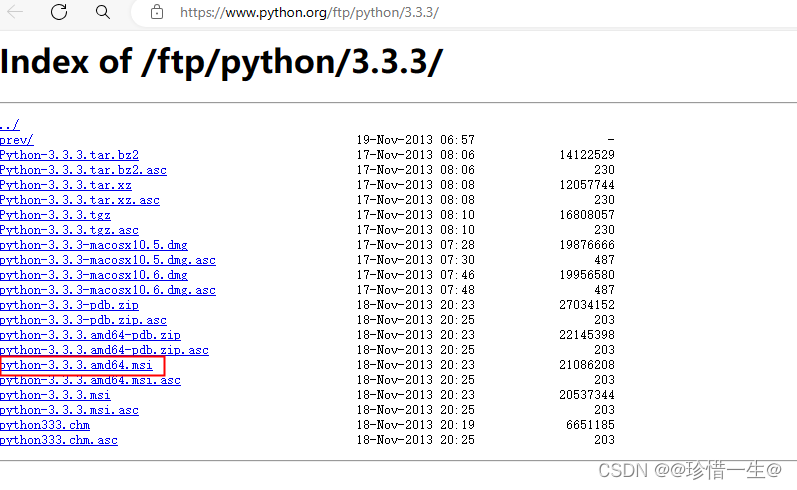Download python-3.3.3.amd64-pdb.zip
797x490 pixels.
pos(90,335)
